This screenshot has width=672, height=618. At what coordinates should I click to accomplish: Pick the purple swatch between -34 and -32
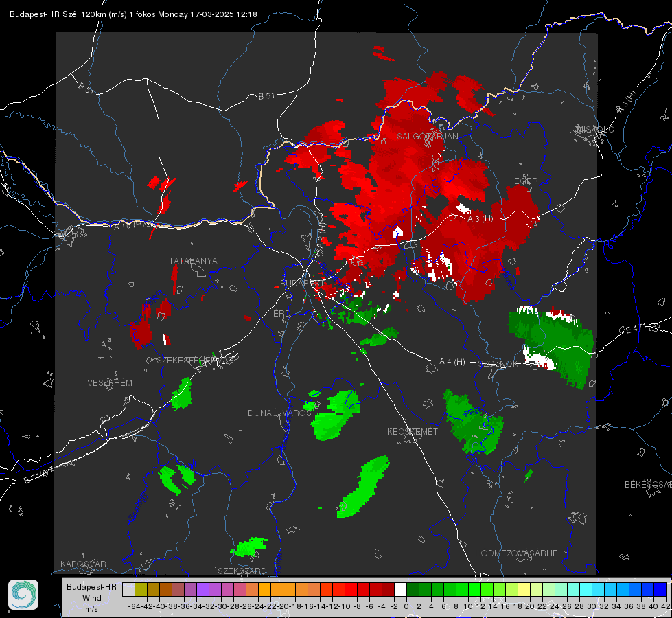coord(202,590)
